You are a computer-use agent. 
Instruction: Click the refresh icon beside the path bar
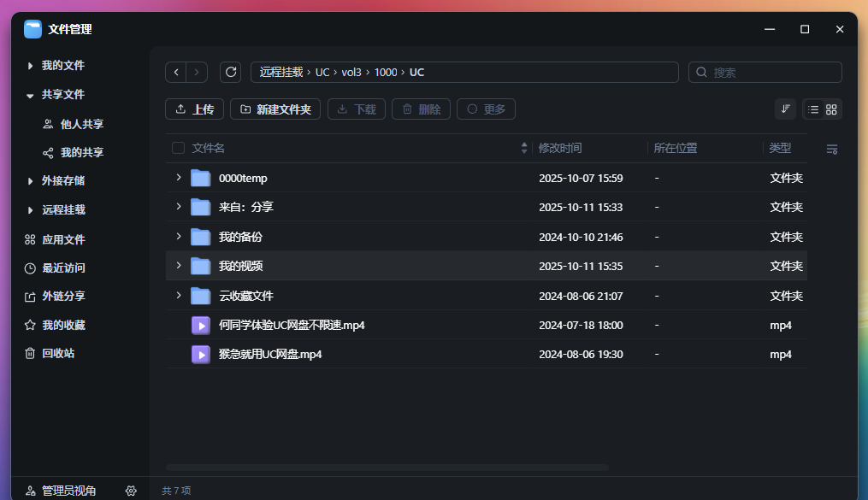[230, 72]
